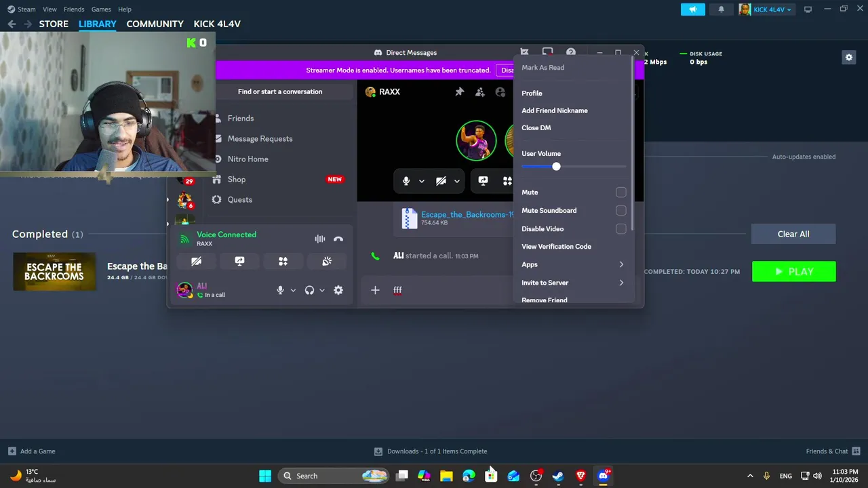Open Steam notifications bell
Image resolution: width=868 pixels, height=488 pixels.
pos(721,9)
